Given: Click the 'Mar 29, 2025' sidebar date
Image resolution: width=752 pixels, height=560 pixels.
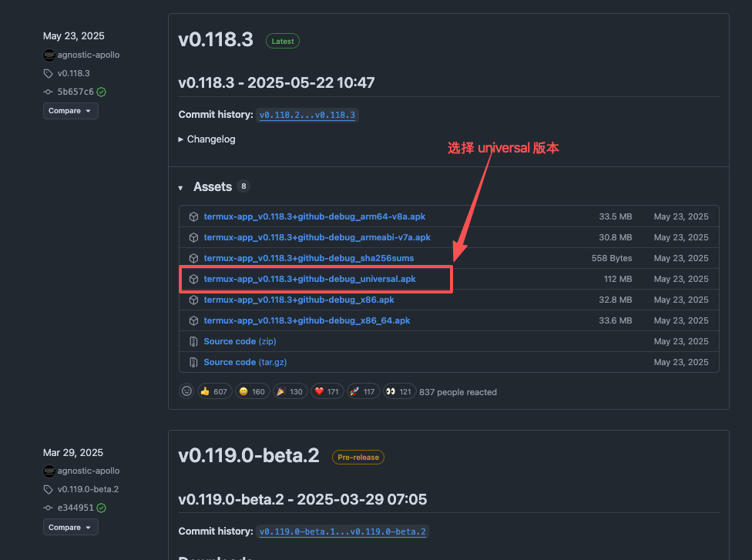Looking at the screenshot, I should 73,453.
